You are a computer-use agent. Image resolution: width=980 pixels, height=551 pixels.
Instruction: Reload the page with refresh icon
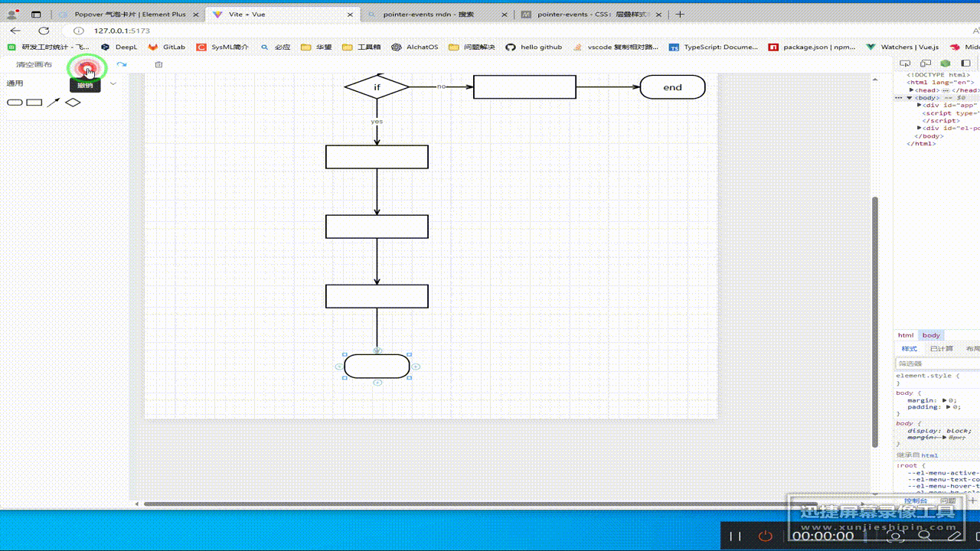44,31
